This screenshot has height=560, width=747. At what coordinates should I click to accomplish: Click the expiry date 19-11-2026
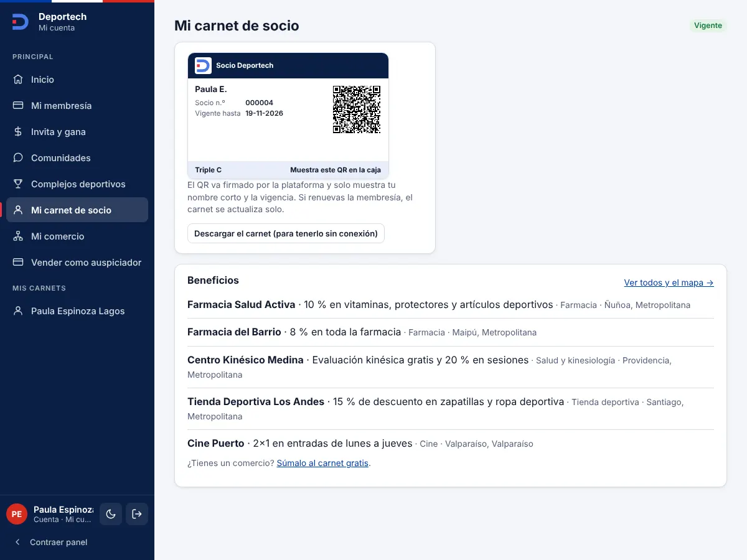click(x=264, y=113)
